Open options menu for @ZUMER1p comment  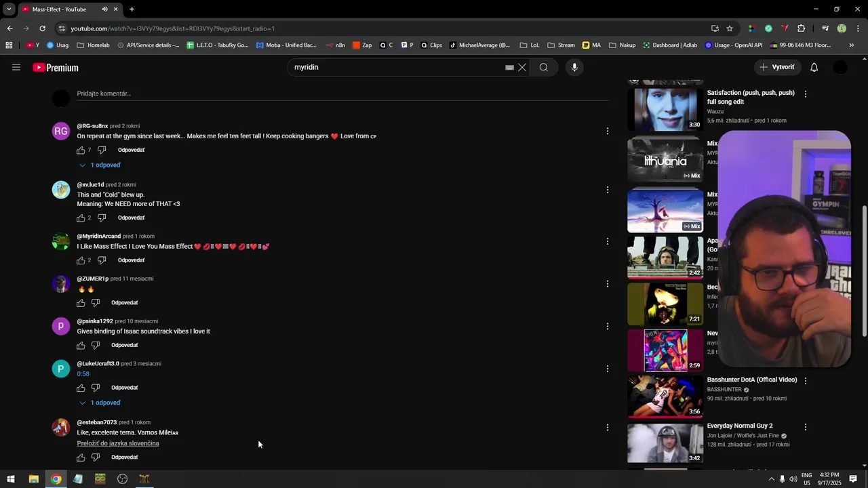pos(608,284)
